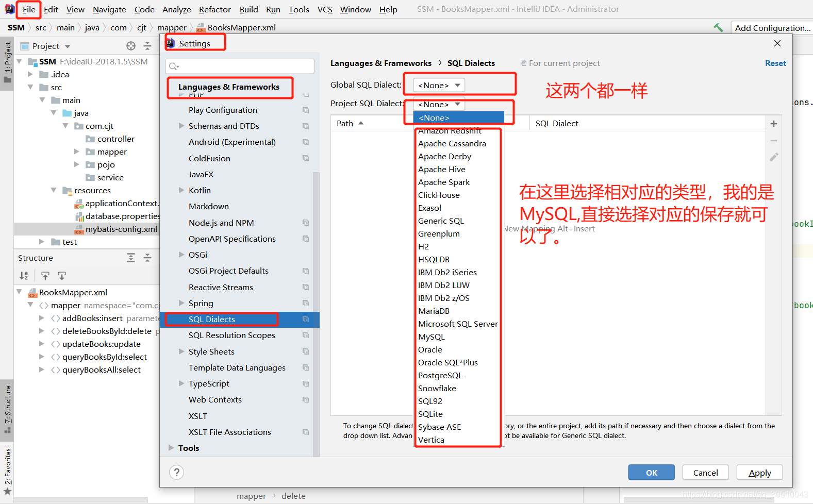The image size is (813, 504).
Task: Click the expand all icon in Structure panel
Action: coord(131,258)
